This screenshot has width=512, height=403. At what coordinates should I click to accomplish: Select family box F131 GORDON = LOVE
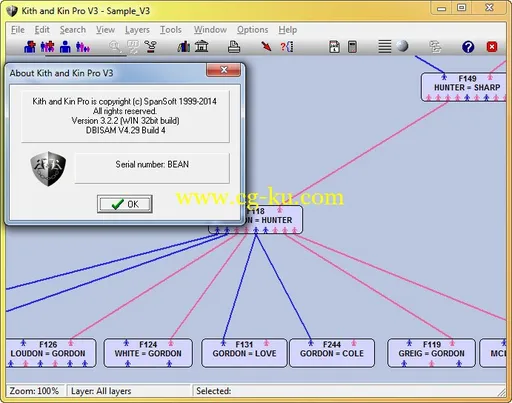pyautogui.click(x=244, y=353)
